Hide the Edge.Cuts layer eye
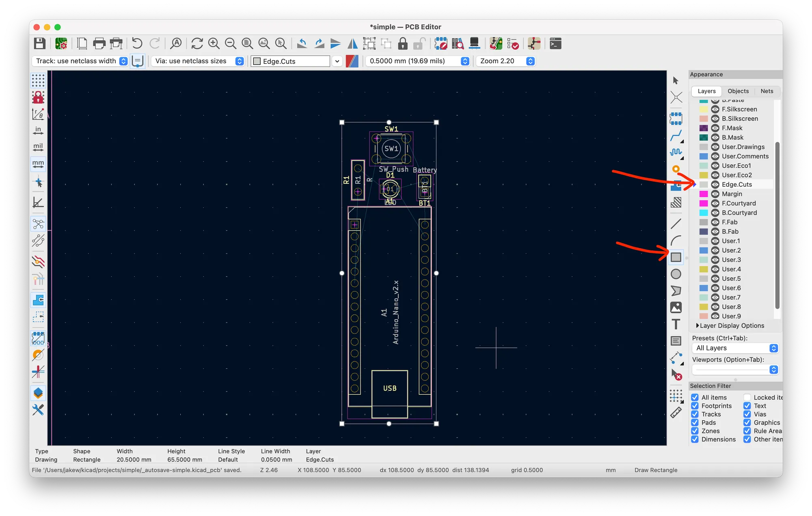Viewport: 812px width, 516px height. click(715, 185)
